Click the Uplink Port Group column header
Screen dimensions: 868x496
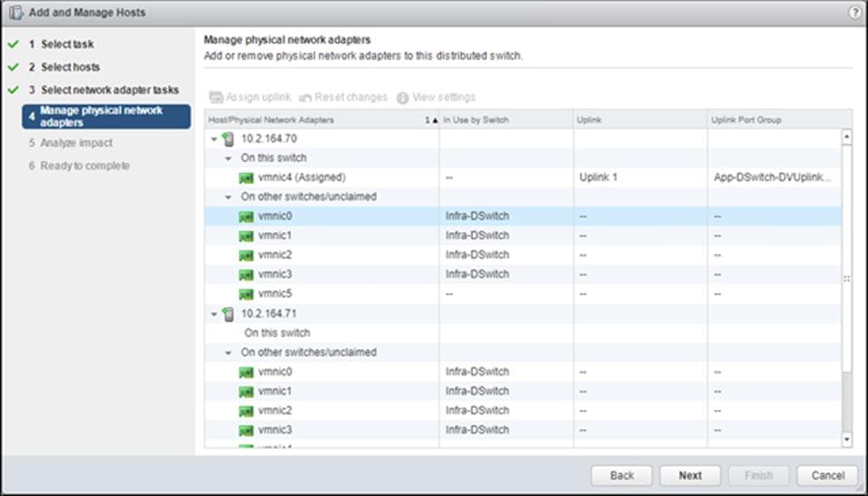tap(779, 120)
